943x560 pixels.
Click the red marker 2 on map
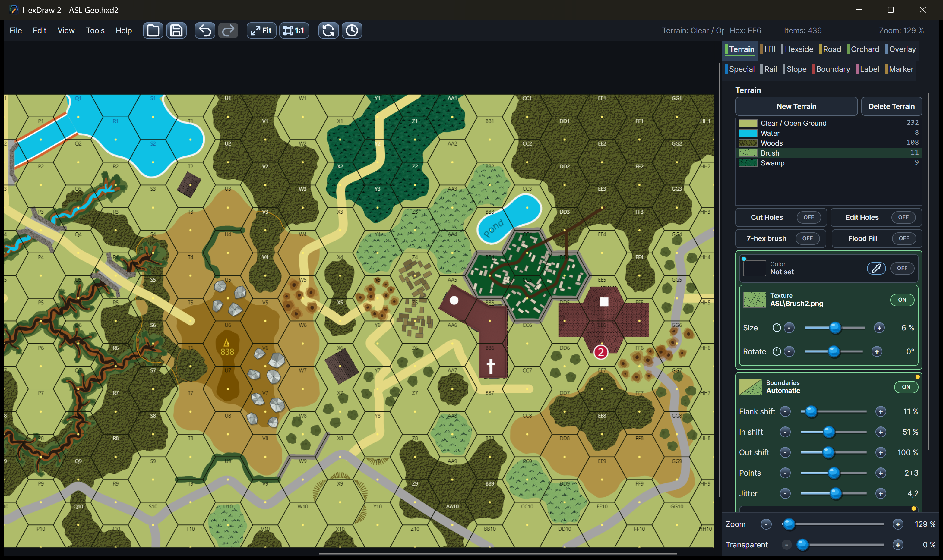[x=601, y=352]
